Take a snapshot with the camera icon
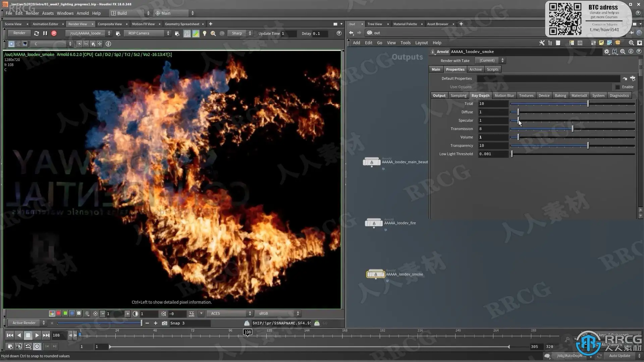Viewport: 644px width, 362px height. point(164,323)
